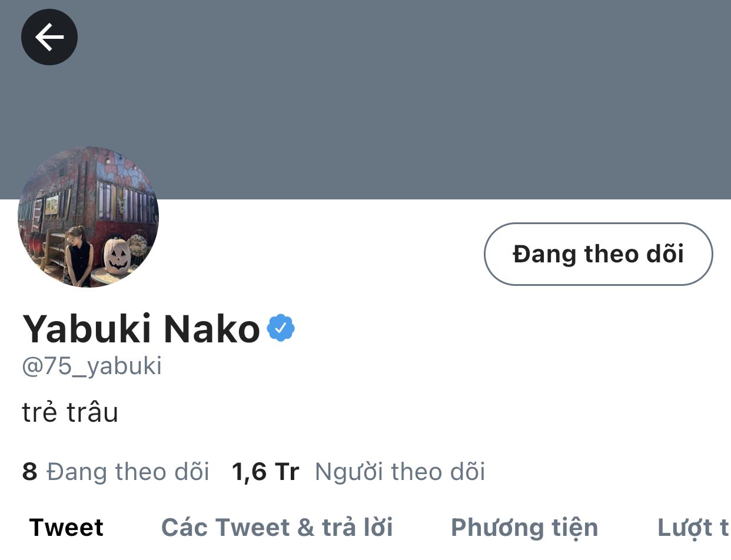The width and height of the screenshot is (731, 560).
Task: Go back using the arrow icon
Action: [x=49, y=38]
